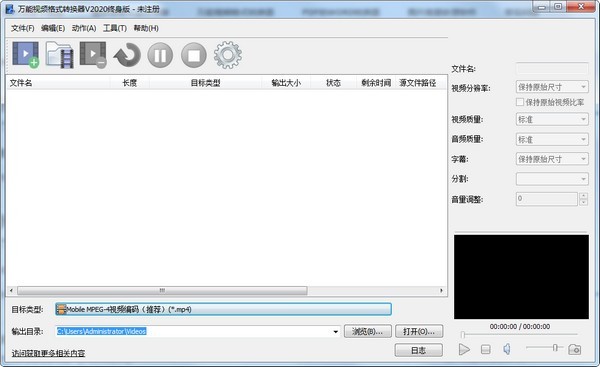Click the Add video file icon
This screenshot has width=600, height=367.
(26, 55)
